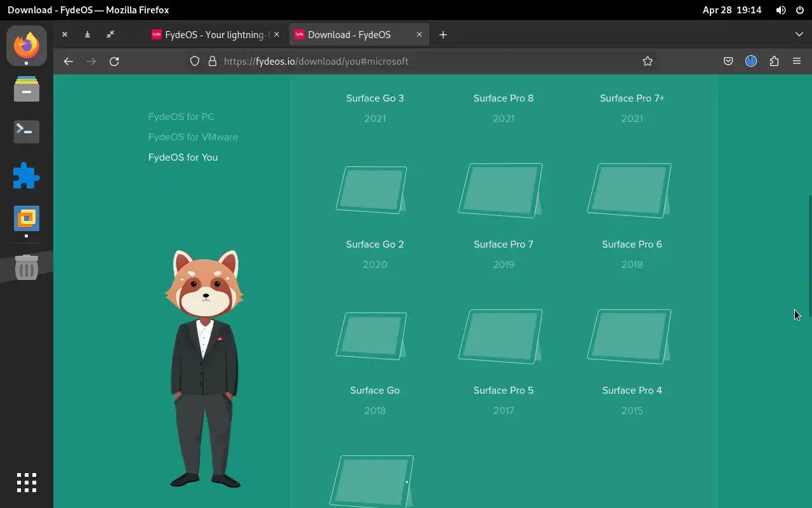Click the Surface Pro 5 tablet image

[501, 337]
